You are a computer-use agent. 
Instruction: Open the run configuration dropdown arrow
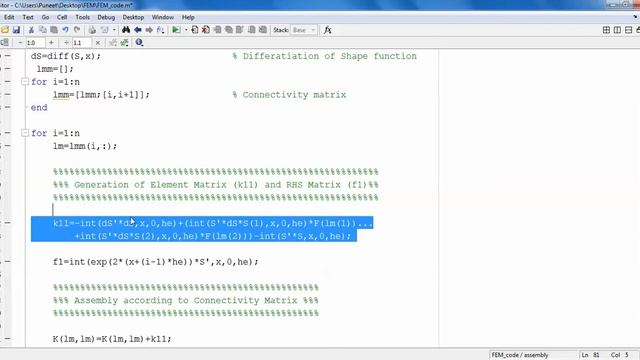pyautogui.click(x=186, y=30)
